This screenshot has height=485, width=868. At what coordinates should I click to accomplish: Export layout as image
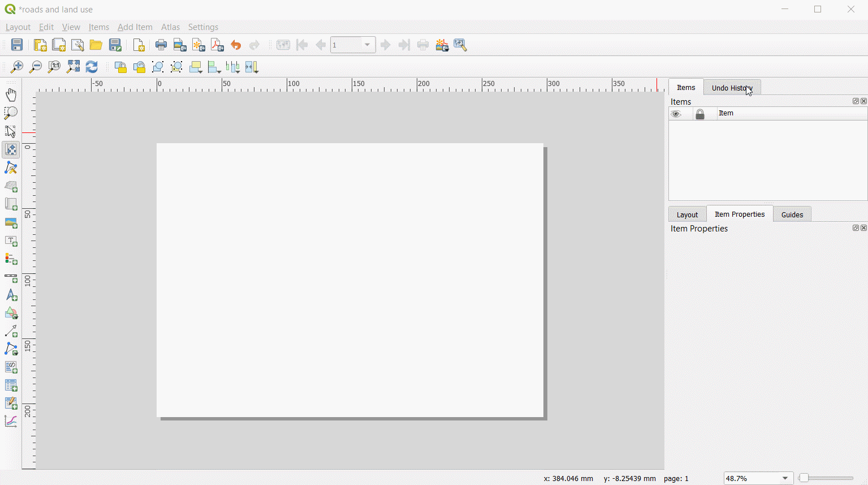pyautogui.click(x=180, y=45)
